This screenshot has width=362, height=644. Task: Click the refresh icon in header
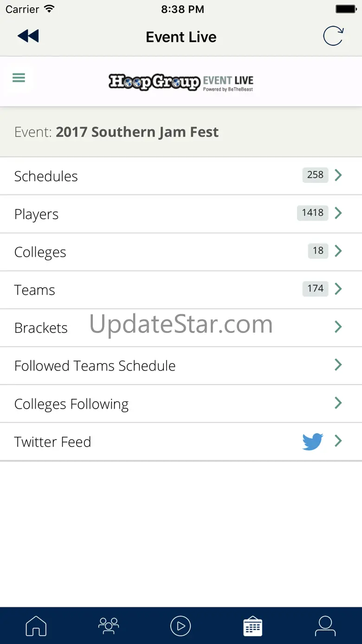tap(333, 36)
